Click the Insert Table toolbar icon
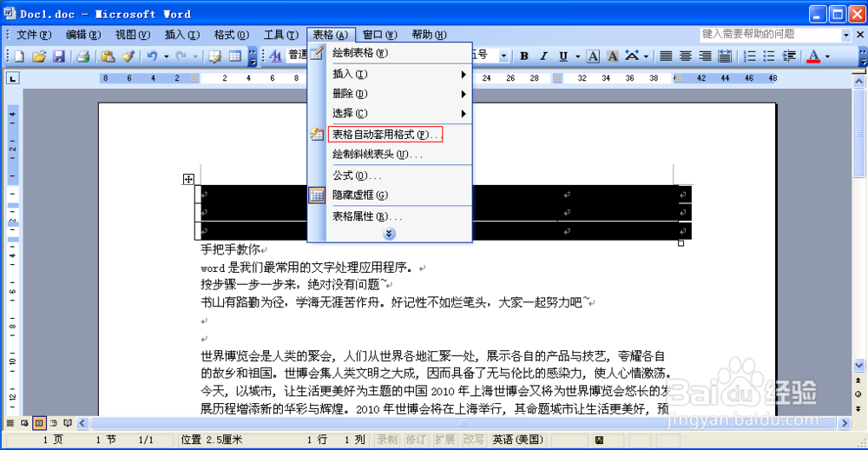The width and height of the screenshot is (868, 450). (x=234, y=56)
